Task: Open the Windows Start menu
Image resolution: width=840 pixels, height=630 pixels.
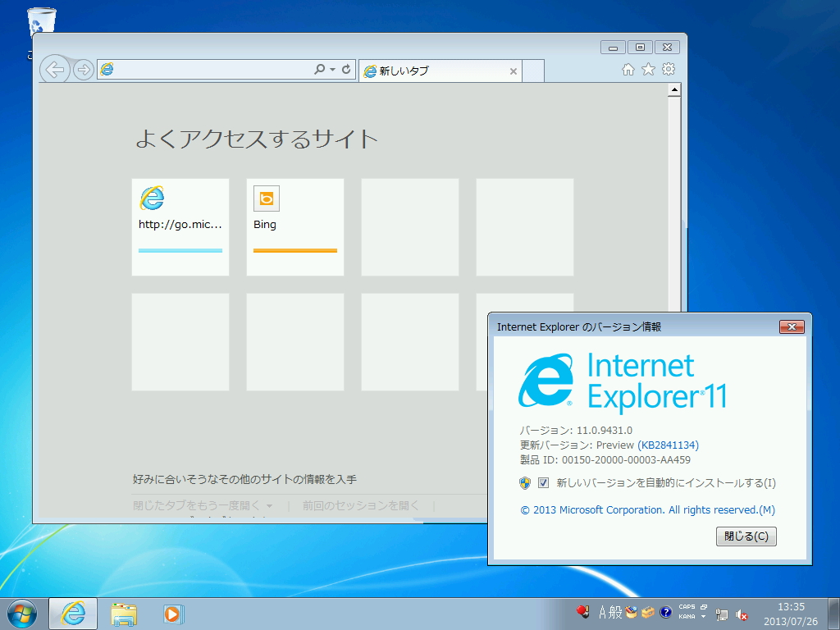Action: click(x=20, y=614)
